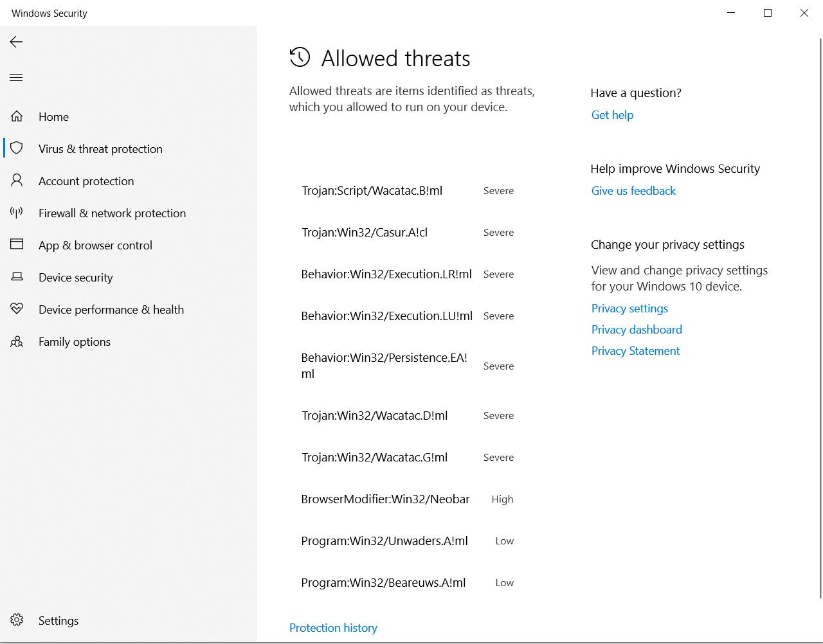Click the history clock icon beside Allowed threats
823x644 pixels.
300,57
